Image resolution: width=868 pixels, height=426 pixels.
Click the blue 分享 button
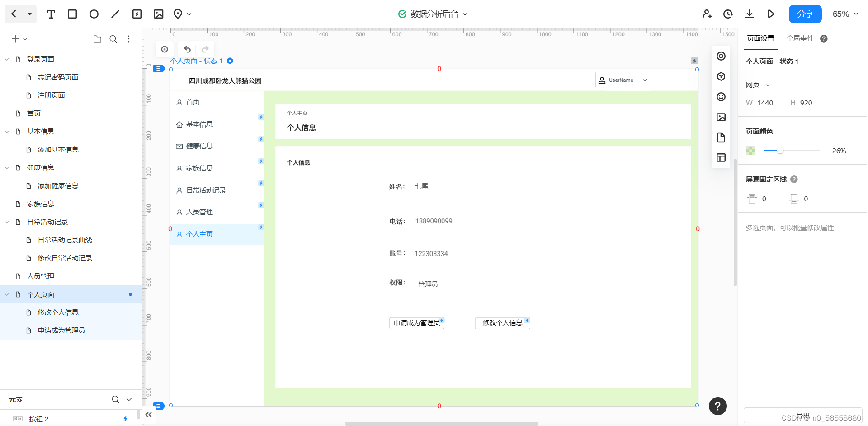pyautogui.click(x=805, y=14)
